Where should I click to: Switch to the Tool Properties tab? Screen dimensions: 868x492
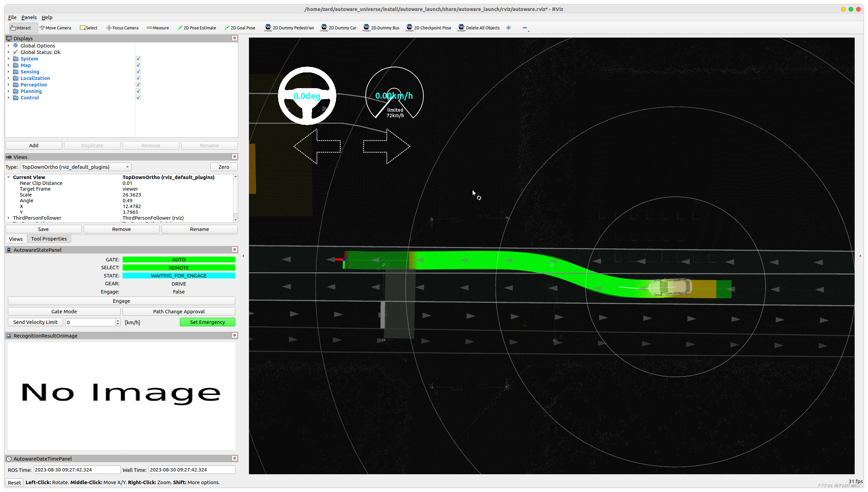click(49, 239)
